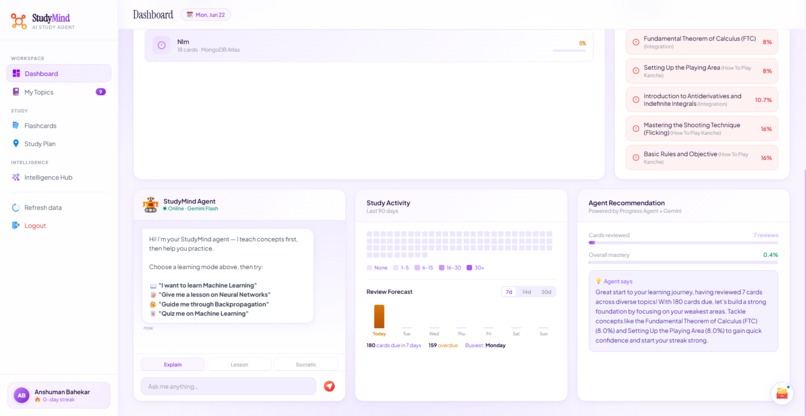This screenshot has width=806, height=416.
Task: Click the Refresh data spinner icon
Action: (16, 208)
